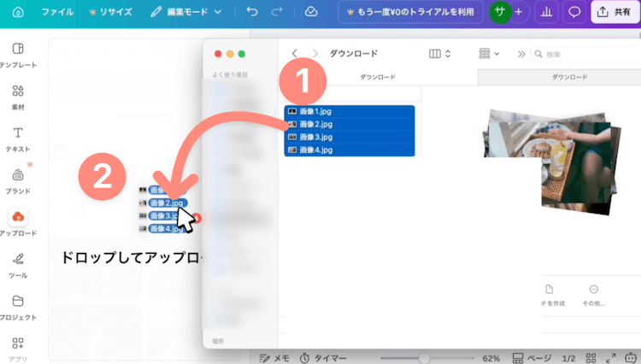Click the 62% zoom value

[x=491, y=359]
